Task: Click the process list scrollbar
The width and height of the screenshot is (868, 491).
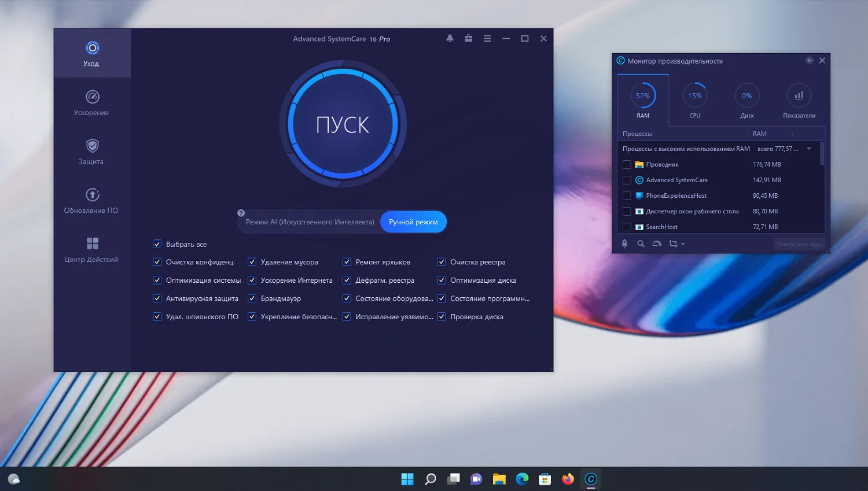Action: point(822,154)
